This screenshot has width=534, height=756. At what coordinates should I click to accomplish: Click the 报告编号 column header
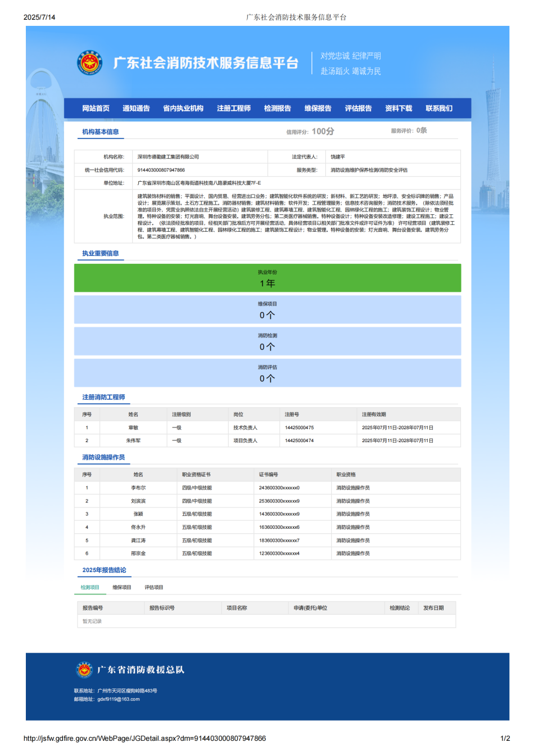click(93, 607)
